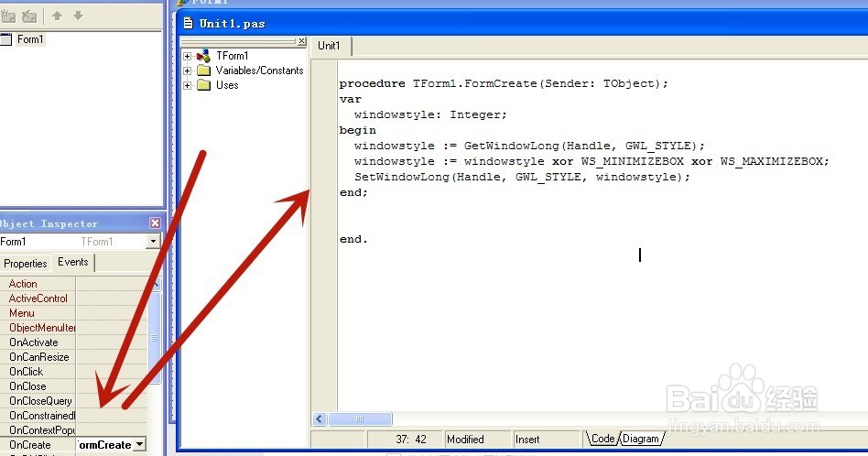Click the windowstyle: Integer declaration
868x456 pixels.
pyautogui.click(x=430, y=114)
